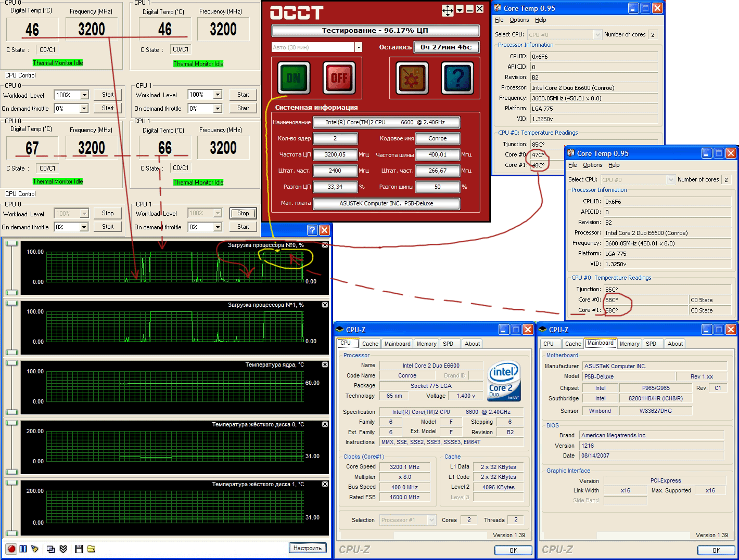Expand the Select CPU combo in Core Temp

597,35
